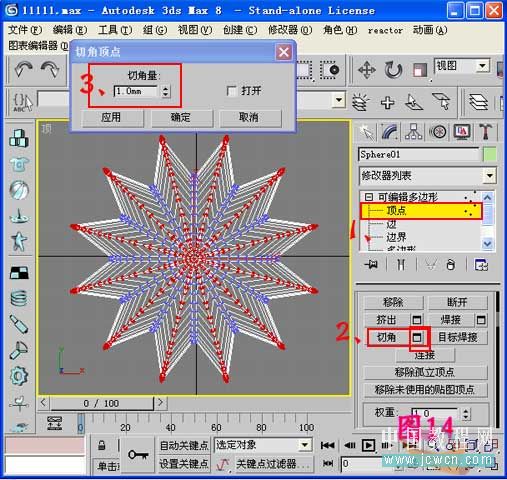Enable the 打开 checkbox in the chamfer dialog

[x=231, y=91]
